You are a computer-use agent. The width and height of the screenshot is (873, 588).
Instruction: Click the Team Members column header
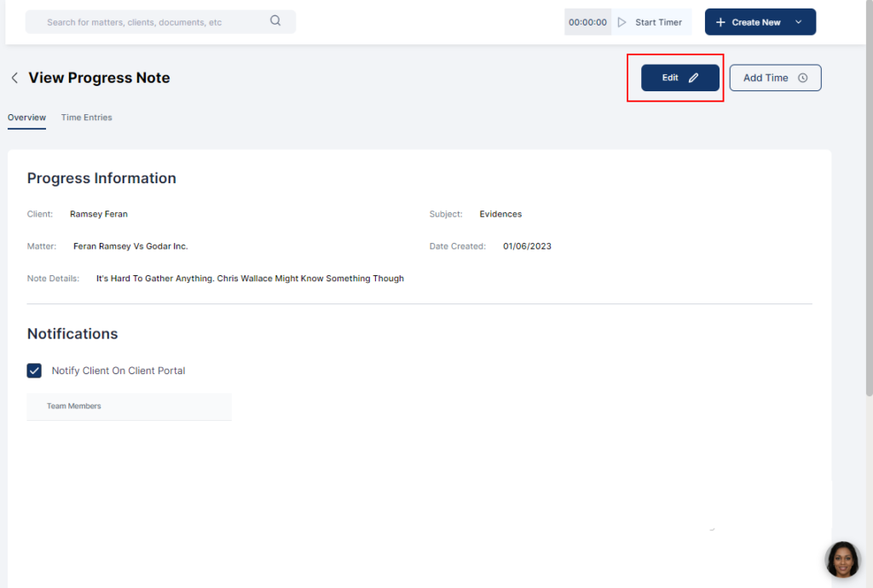pos(74,406)
